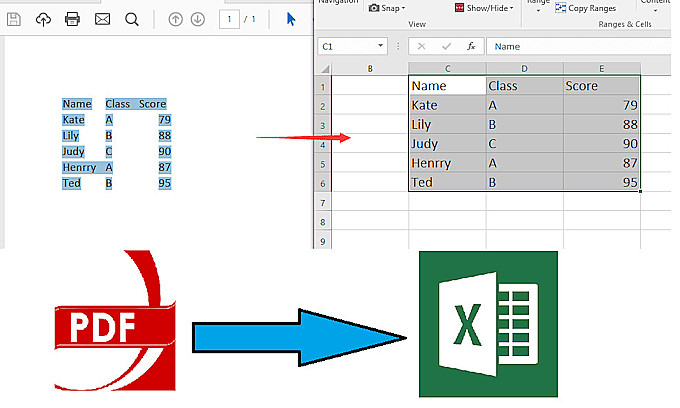Image resolution: width=680 pixels, height=408 pixels.
Task: Select row 1 header
Action: click(x=323, y=87)
